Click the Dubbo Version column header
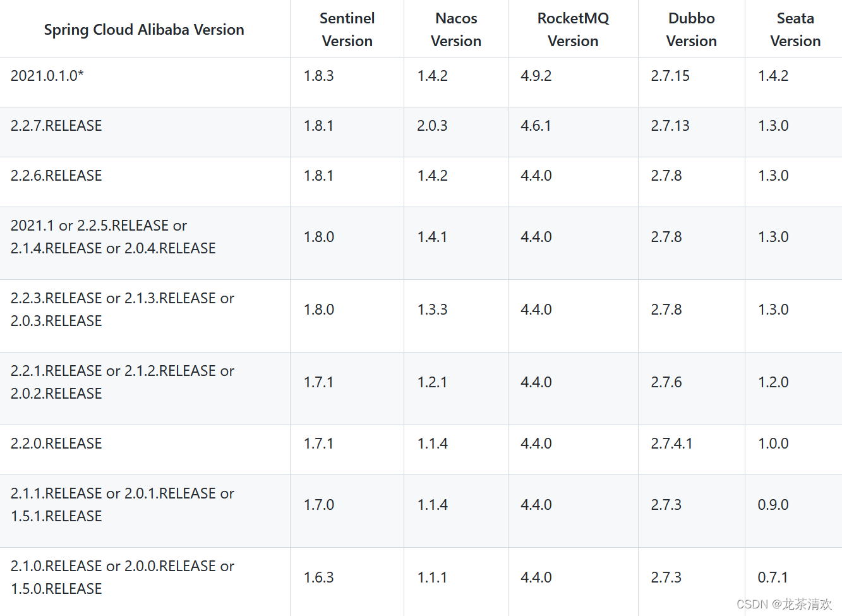842x616 pixels. [692, 30]
